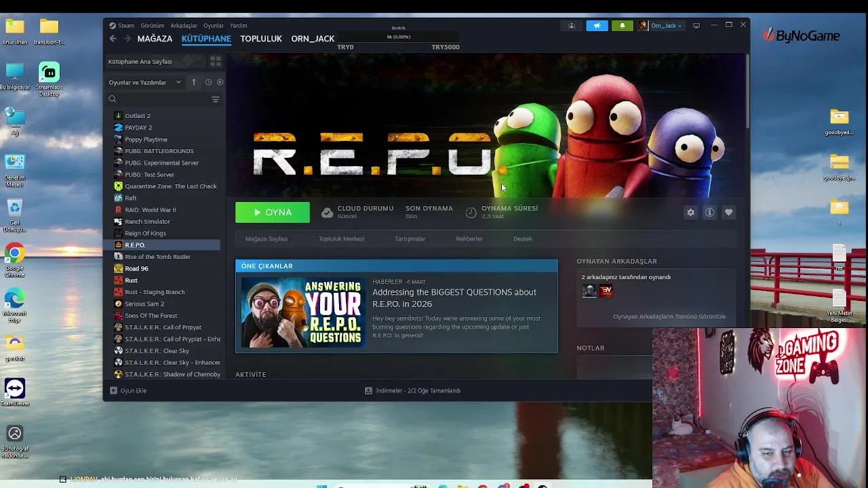Click the blue announcements megaphone button
Image resolution: width=868 pixels, height=488 pixels.
597,26
